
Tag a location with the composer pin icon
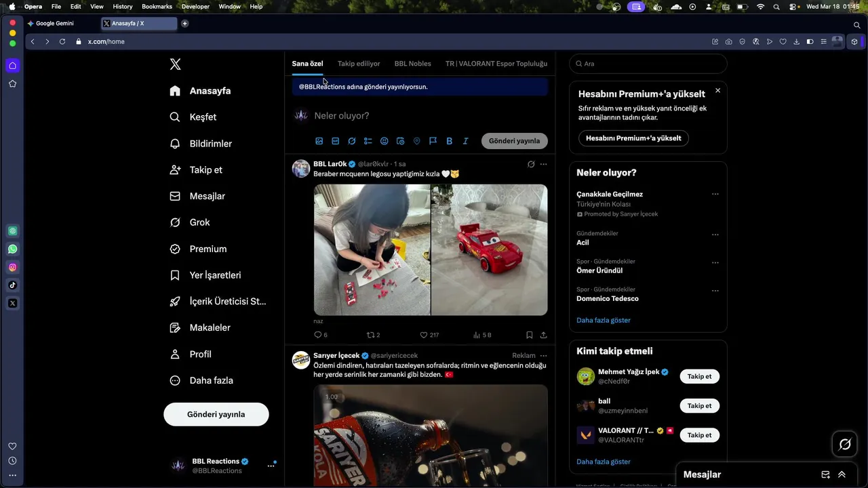coord(416,141)
